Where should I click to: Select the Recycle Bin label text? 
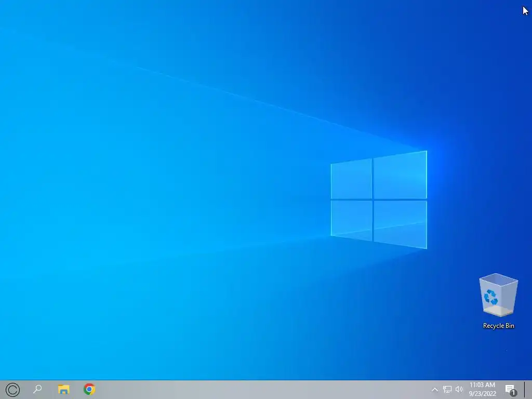pos(498,326)
